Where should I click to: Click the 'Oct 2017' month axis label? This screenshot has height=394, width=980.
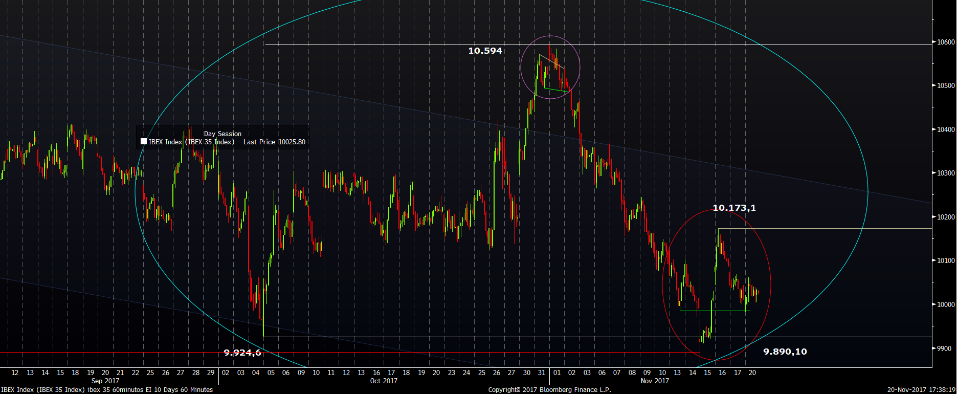384,381
